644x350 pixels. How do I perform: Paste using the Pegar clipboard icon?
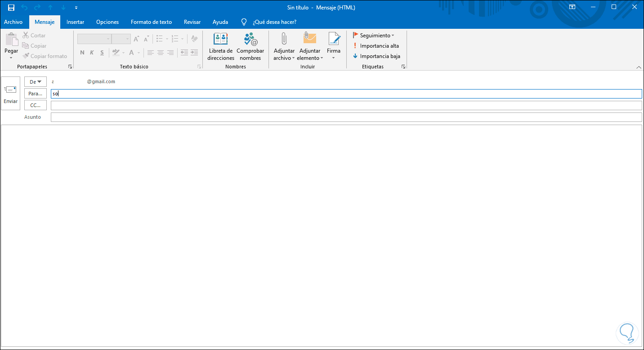coord(11,40)
